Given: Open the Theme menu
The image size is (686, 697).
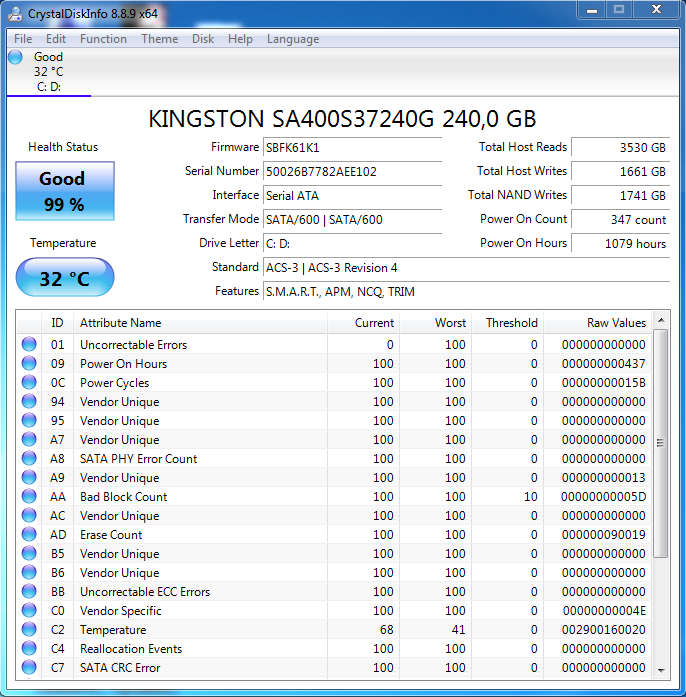Looking at the screenshot, I should coord(159,39).
